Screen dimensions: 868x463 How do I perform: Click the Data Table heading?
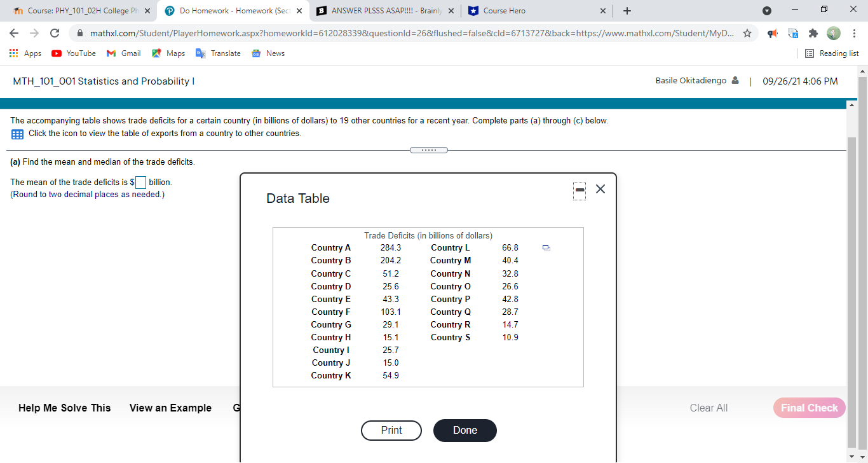298,198
